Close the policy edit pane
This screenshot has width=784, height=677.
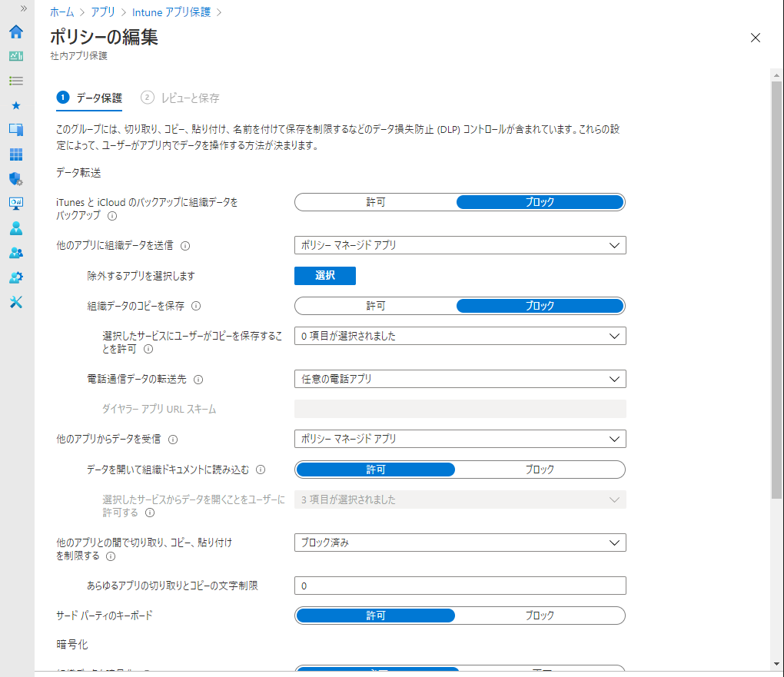pyautogui.click(x=756, y=38)
